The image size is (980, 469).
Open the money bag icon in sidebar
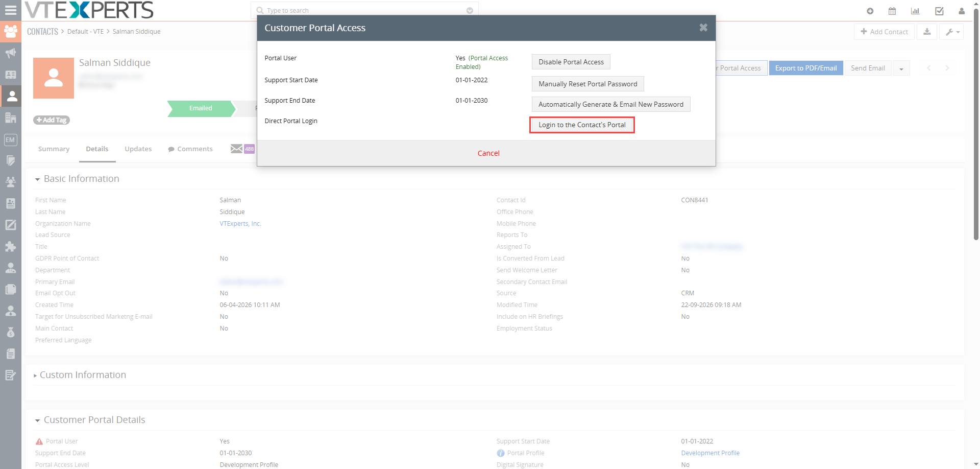[10, 332]
